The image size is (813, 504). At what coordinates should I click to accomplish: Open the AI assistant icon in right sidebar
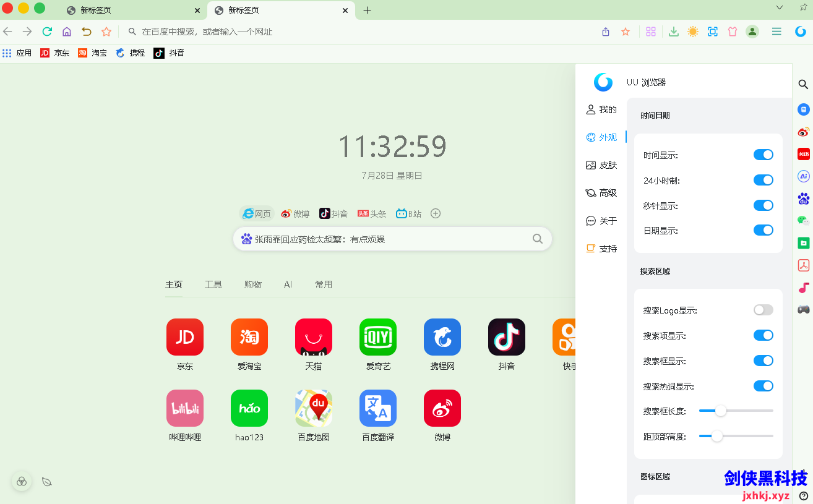click(x=803, y=176)
